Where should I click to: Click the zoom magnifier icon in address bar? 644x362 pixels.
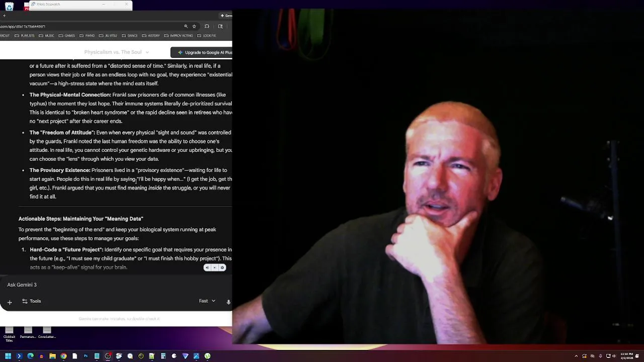[x=186, y=27]
